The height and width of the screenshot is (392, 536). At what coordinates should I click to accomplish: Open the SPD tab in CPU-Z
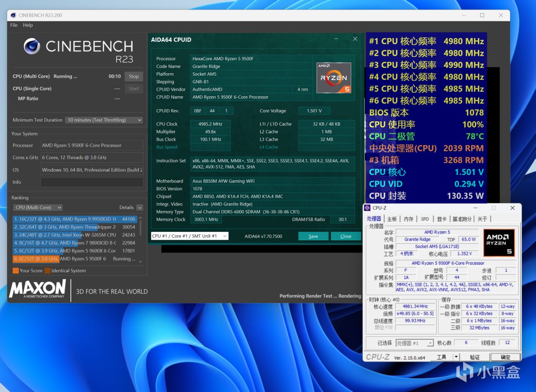[425, 219]
